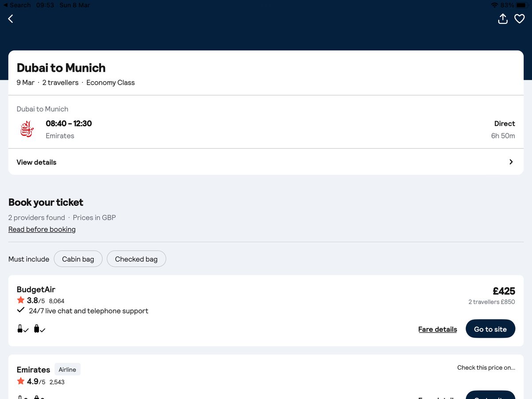Tap '2 providers found' text
This screenshot has width=532, height=399.
point(37,218)
